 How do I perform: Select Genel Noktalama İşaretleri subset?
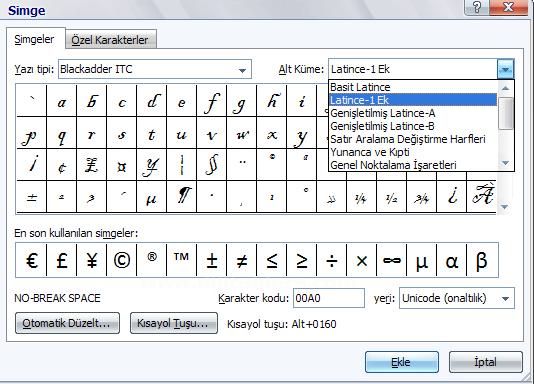(413, 165)
